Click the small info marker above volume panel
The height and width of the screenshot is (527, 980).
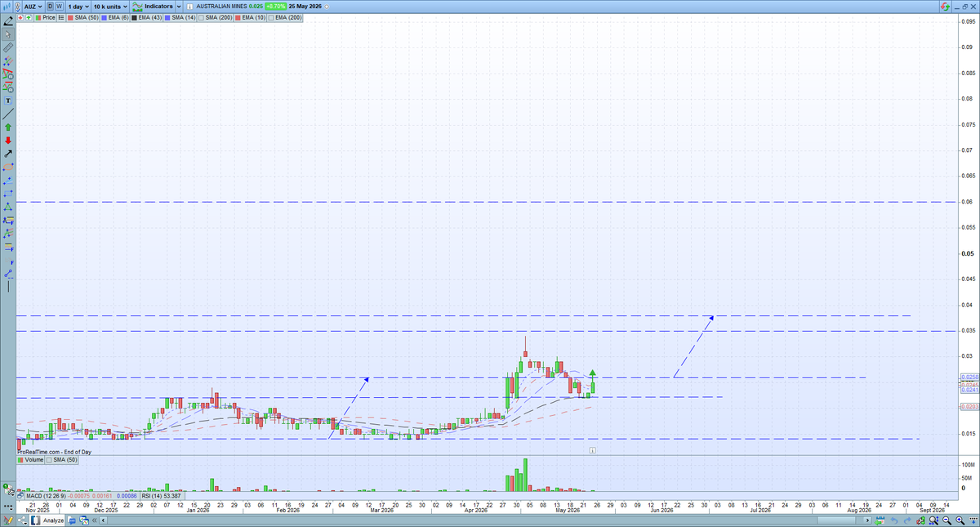[593, 449]
